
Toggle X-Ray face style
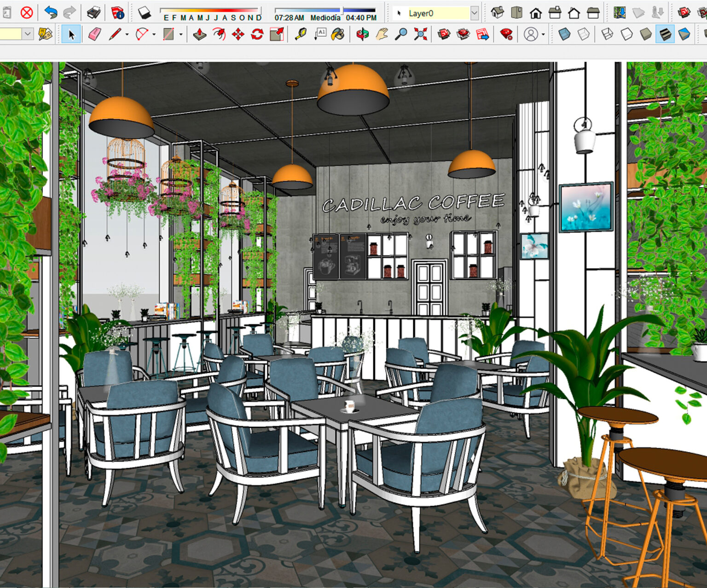(x=564, y=34)
